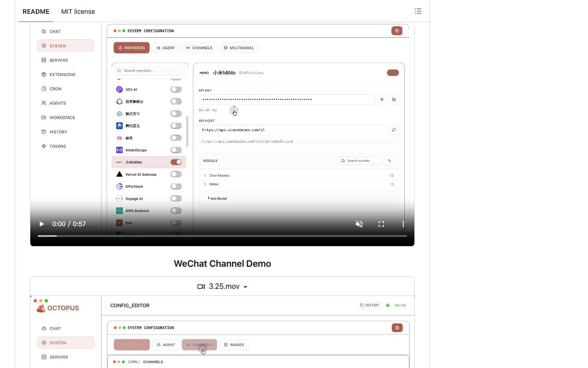Screen dimensions: 588x368
Task: Toggle the GPUStack provider switch
Action: coord(176,186)
